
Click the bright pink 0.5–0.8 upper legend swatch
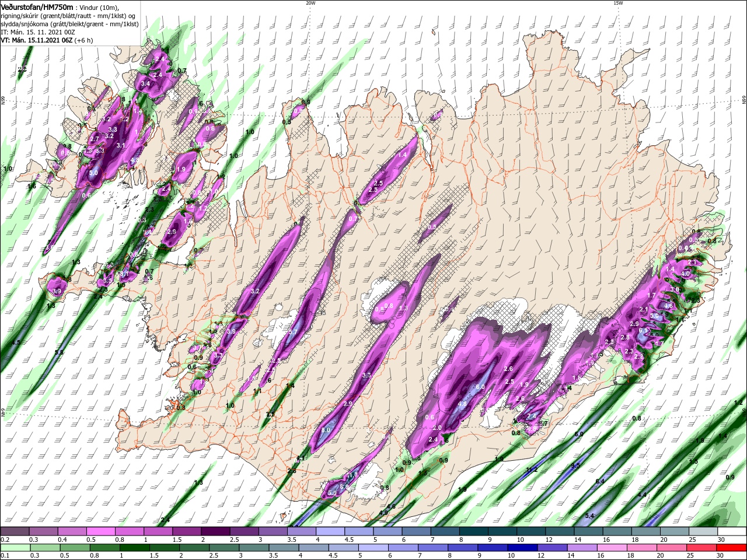click(100, 531)
